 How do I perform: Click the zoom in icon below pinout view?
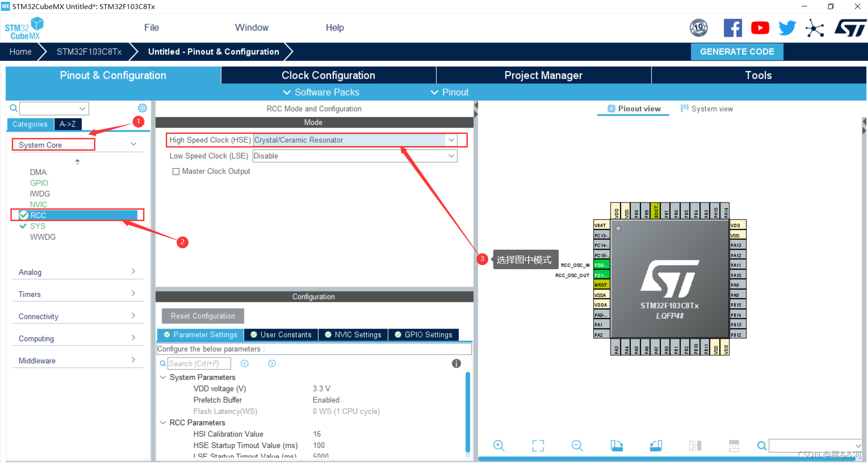coord(499,445)
